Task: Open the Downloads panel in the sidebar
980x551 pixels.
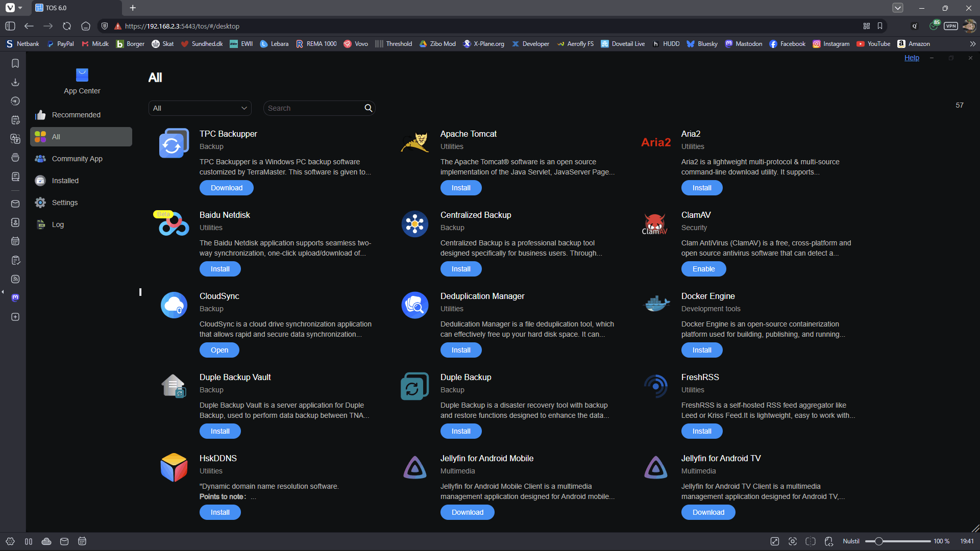Action: [15, 82]
